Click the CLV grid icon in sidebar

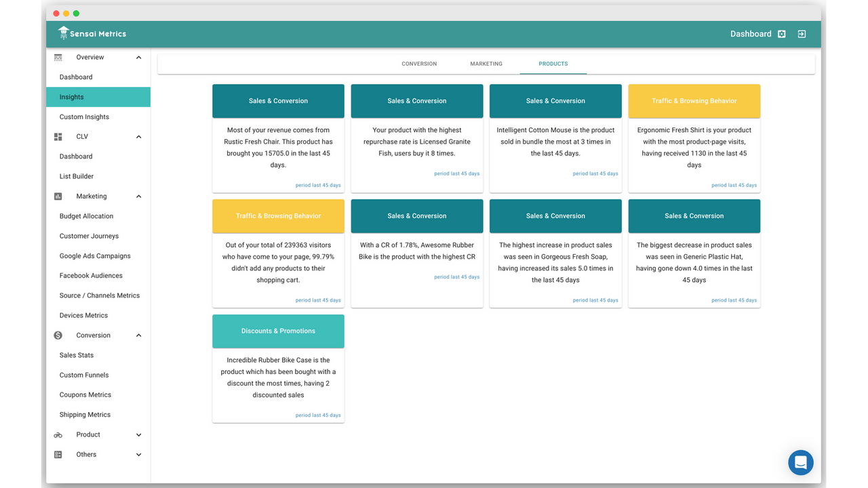click(x=58, y=136)
